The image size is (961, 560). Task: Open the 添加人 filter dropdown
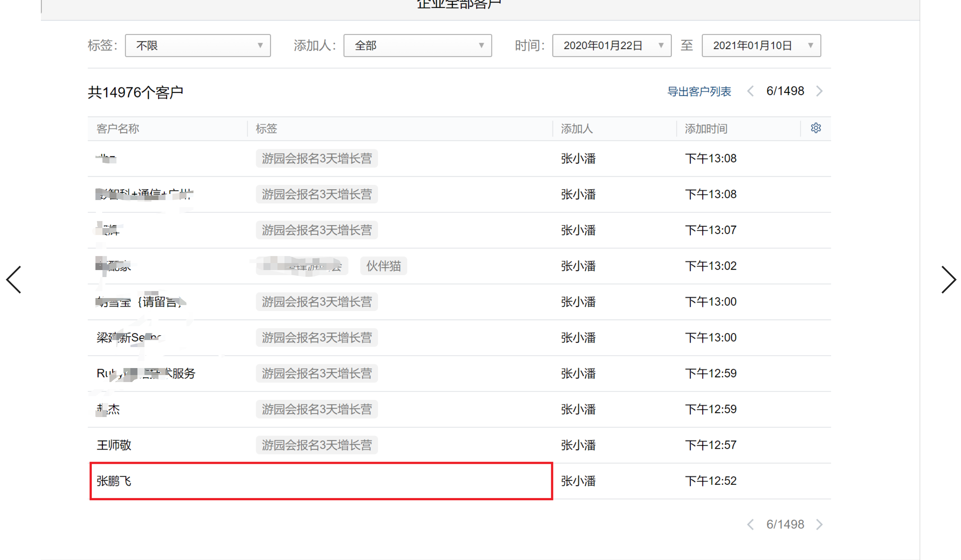tap(417, 46)
